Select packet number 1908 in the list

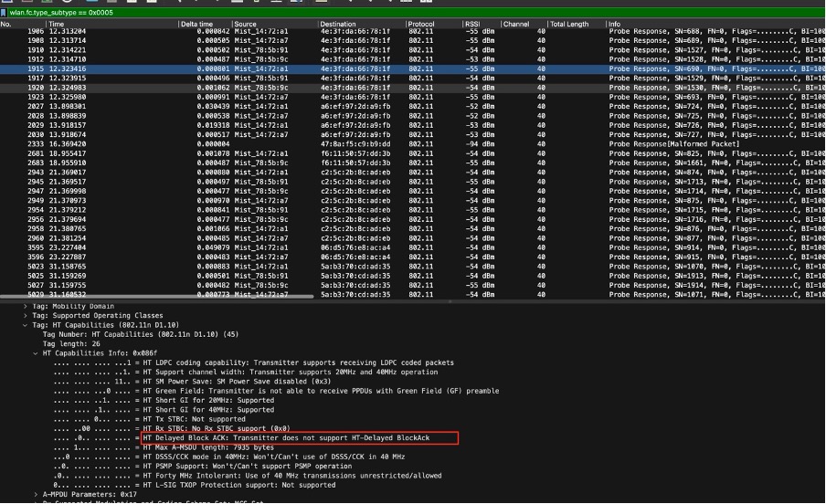tap(413, 40)
